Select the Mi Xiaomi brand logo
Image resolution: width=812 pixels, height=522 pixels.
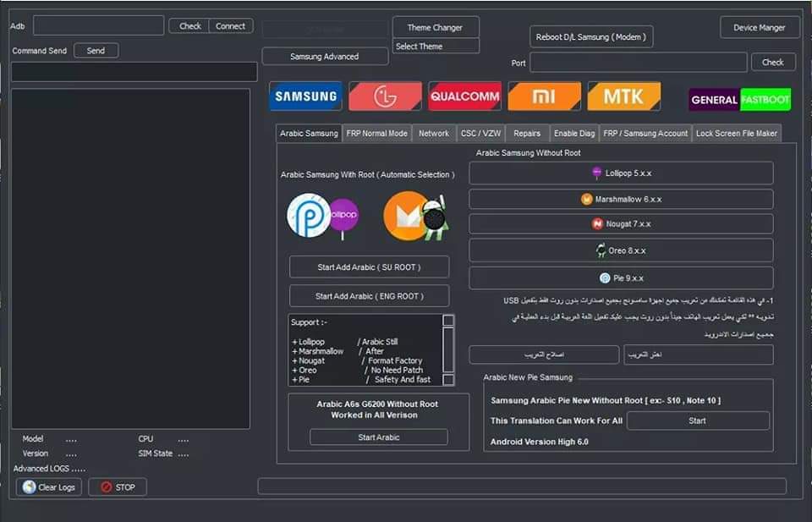coord(544,96)
